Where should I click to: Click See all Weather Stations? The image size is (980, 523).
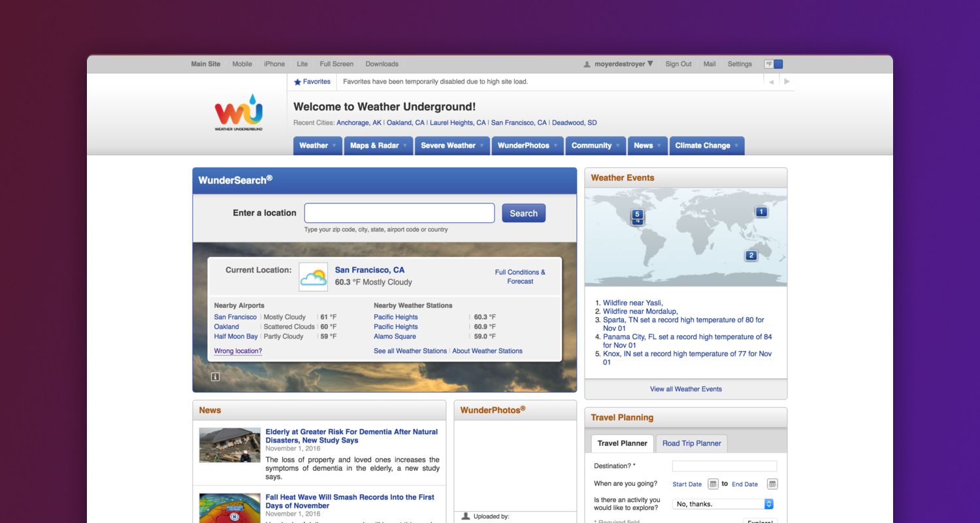click(x=410, y=351)
